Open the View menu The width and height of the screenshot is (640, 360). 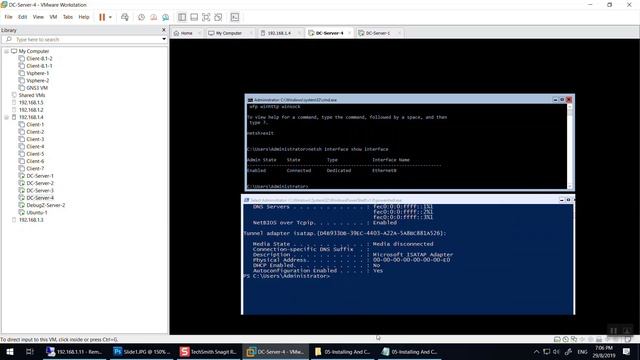pyautogui.click(x=38, y=17)
